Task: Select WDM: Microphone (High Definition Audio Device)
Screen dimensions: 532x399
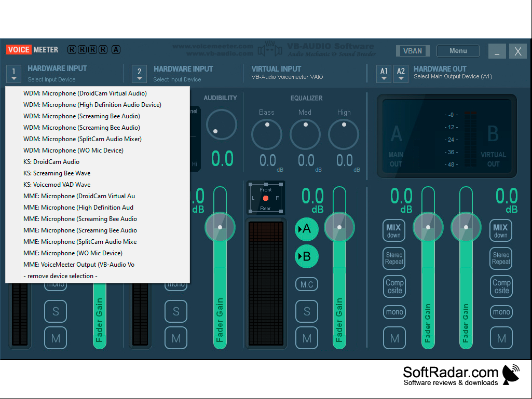Action: 98,105
